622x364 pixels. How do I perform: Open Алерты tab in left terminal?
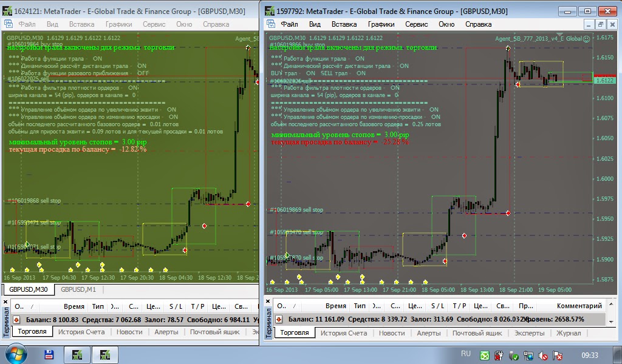tap(166, 332)
